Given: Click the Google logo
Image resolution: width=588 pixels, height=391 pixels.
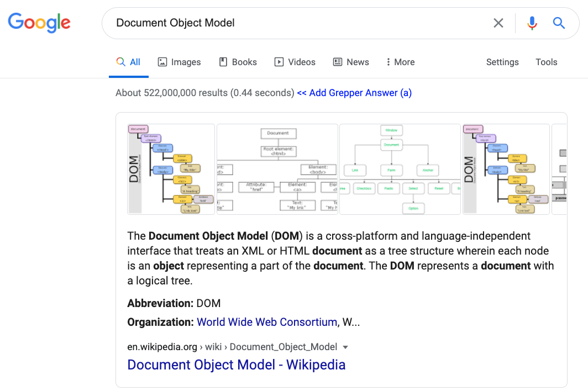Looking at the screenshot, I should [x=39, y=23].
